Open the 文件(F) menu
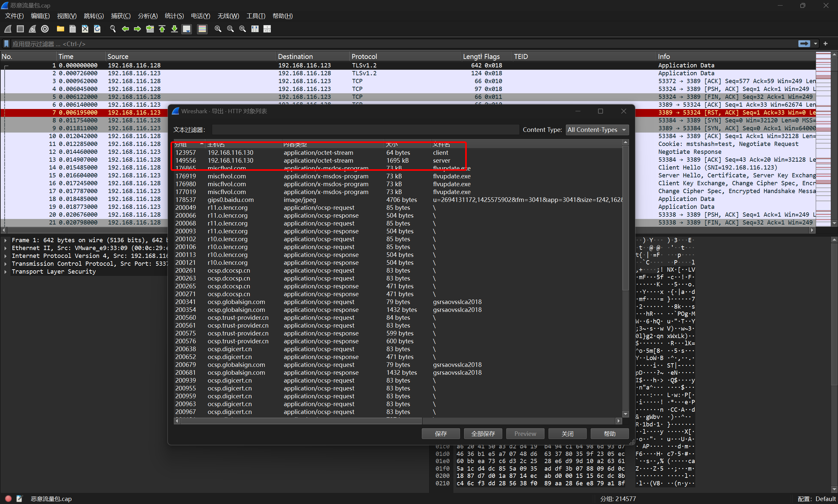Viewport: 838px width, 504px height. pyautogui.click(x=14, y=16)
